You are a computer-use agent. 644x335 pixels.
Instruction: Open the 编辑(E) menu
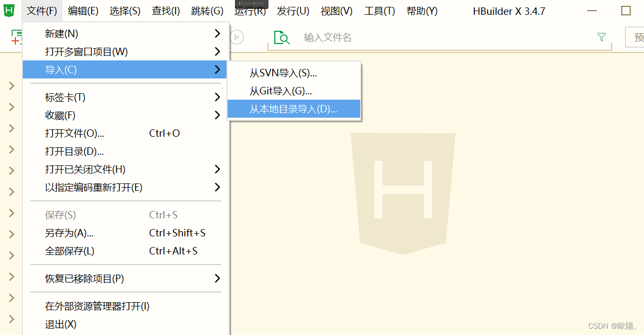[83, 11]
